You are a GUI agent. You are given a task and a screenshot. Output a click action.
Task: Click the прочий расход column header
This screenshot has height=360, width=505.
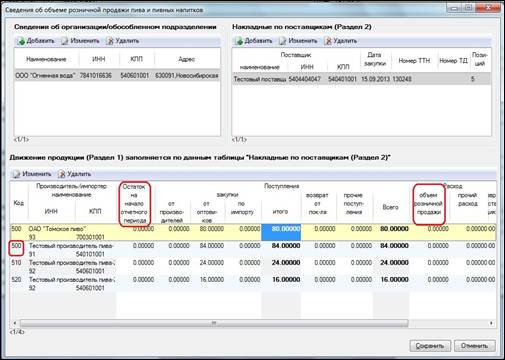tap(467, 199)
